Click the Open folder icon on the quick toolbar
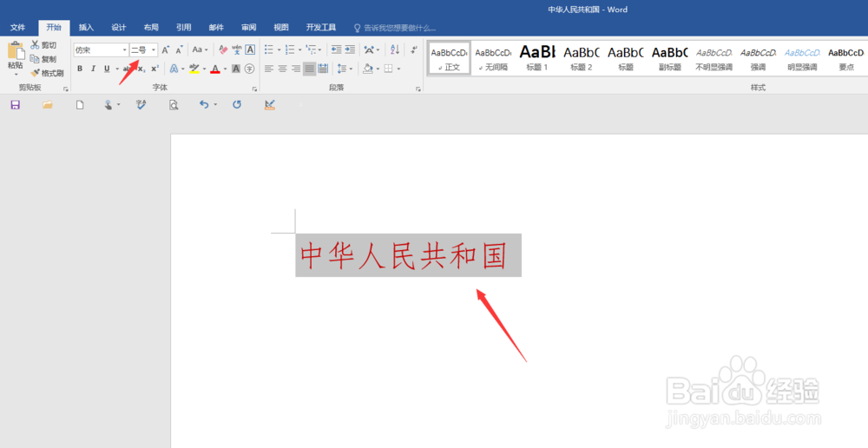Screen dimensions: 868x448 pos(48,105)
